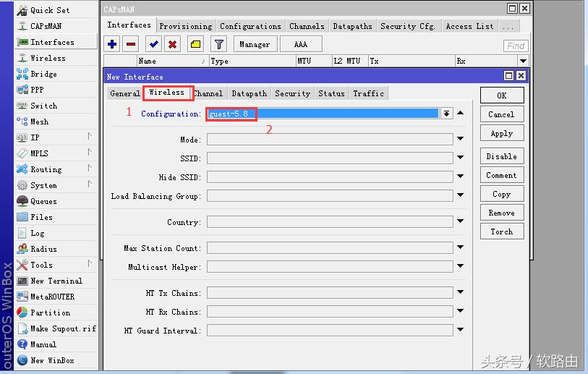Open CAPsMAN in the sidebar

(56, 26)
